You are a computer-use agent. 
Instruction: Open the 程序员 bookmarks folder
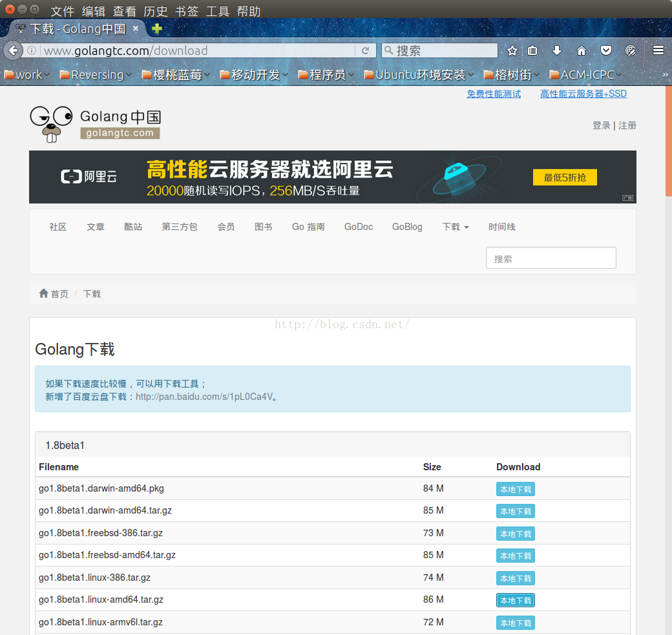tap(326, 74)
